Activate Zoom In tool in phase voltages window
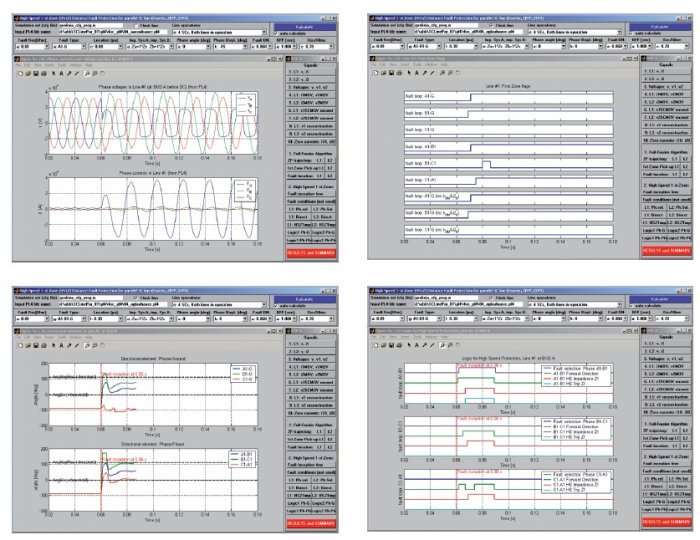Image resolution: width=700 pixels, height=540 pixels. coord(87,74)
